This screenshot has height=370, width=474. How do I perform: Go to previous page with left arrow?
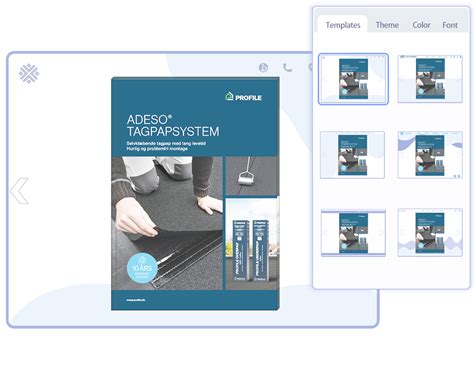[19, 191]
